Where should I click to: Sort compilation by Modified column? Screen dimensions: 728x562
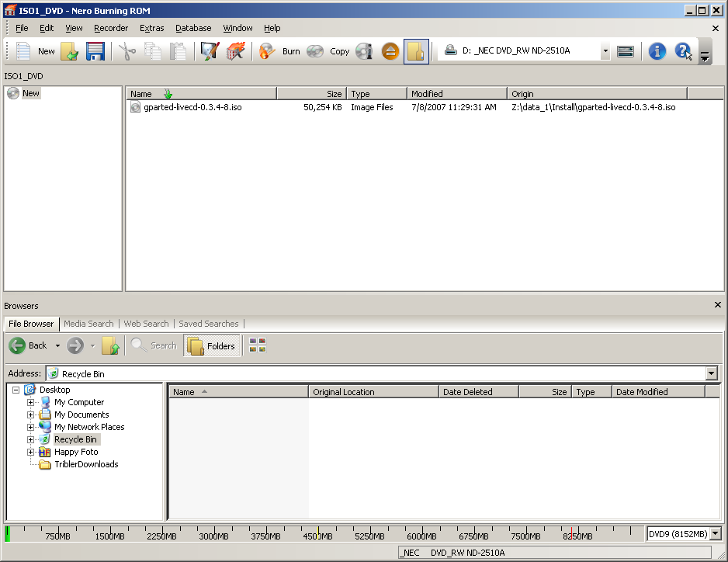tap(457, 94)
